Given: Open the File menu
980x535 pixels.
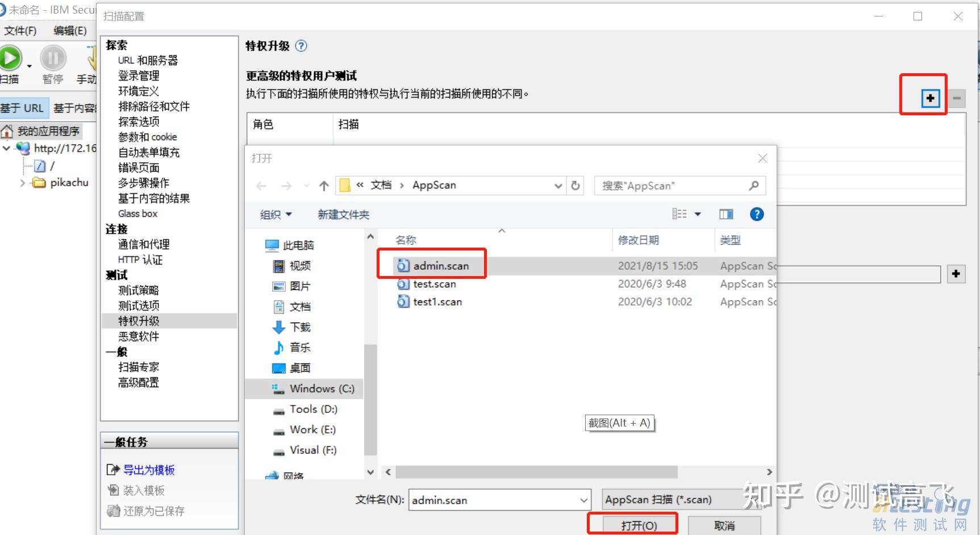Looking at the screenshot, I should (20, 31).
